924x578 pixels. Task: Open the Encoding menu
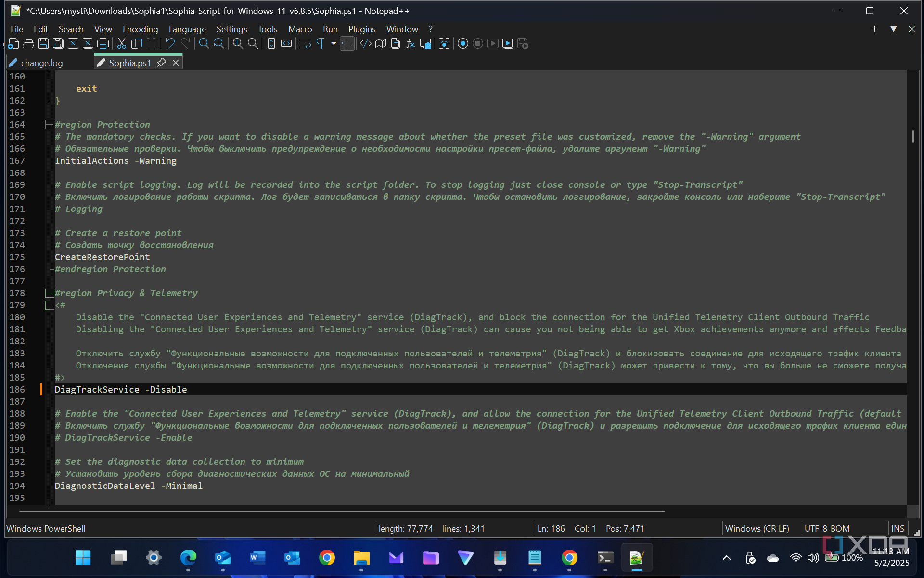click(140, 29)
